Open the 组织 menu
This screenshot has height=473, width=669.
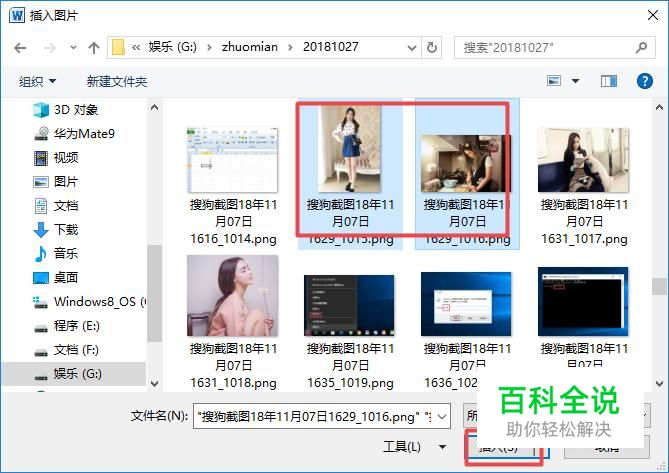(x=37, y=81)
